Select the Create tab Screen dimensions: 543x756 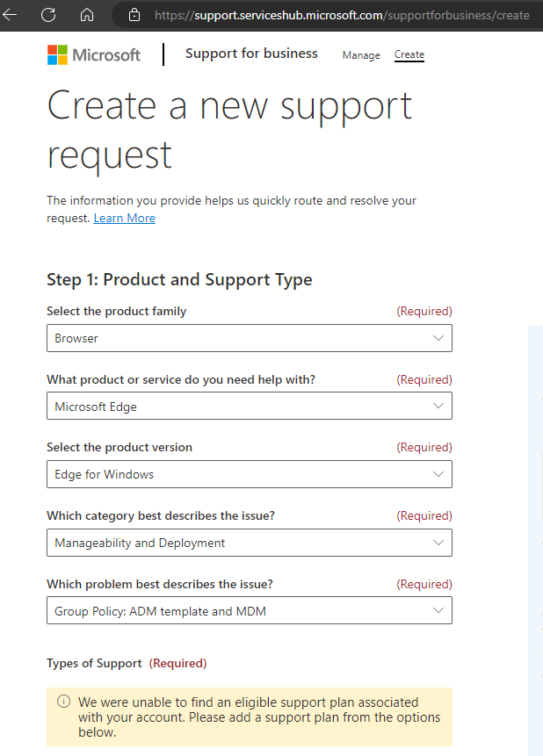point(409,54)
